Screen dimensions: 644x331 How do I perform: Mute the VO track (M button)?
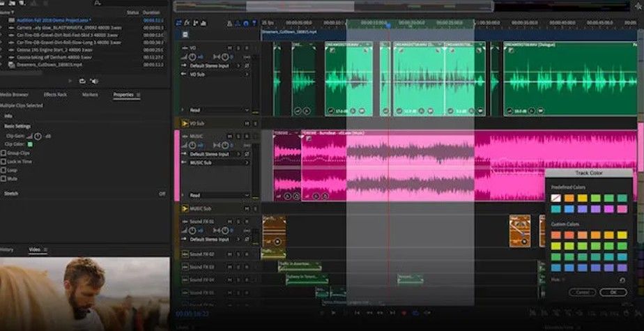pos(229,49)
